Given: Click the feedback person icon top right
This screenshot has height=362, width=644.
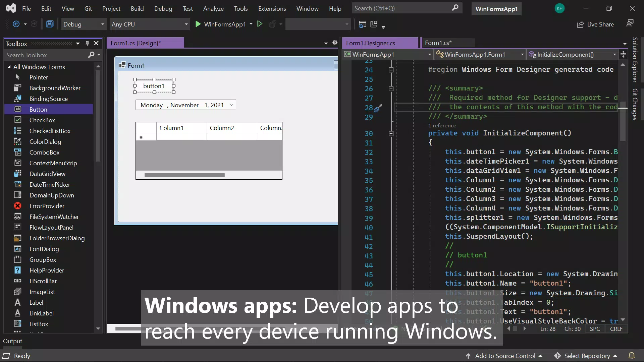Looking at the screenshot, I should point(630,23).
